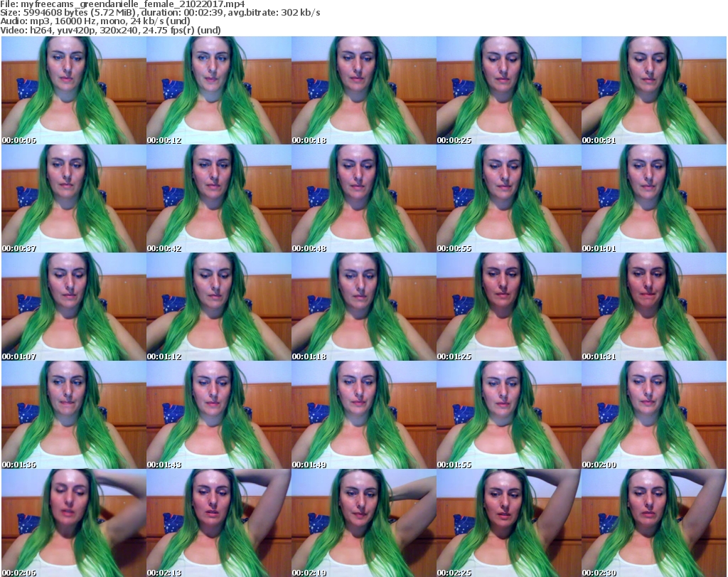
Task: Select the thumbnail timestamped 00:00:55
Action: pos(509,198)
